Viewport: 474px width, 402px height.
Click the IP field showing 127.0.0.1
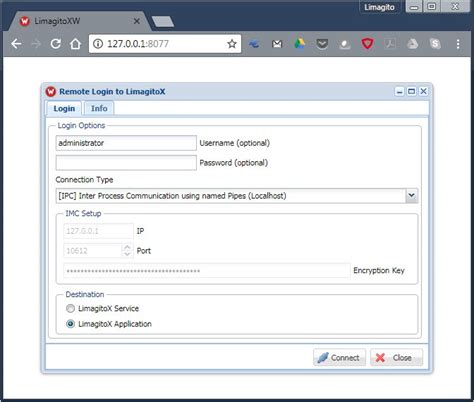tap(98, 231)
